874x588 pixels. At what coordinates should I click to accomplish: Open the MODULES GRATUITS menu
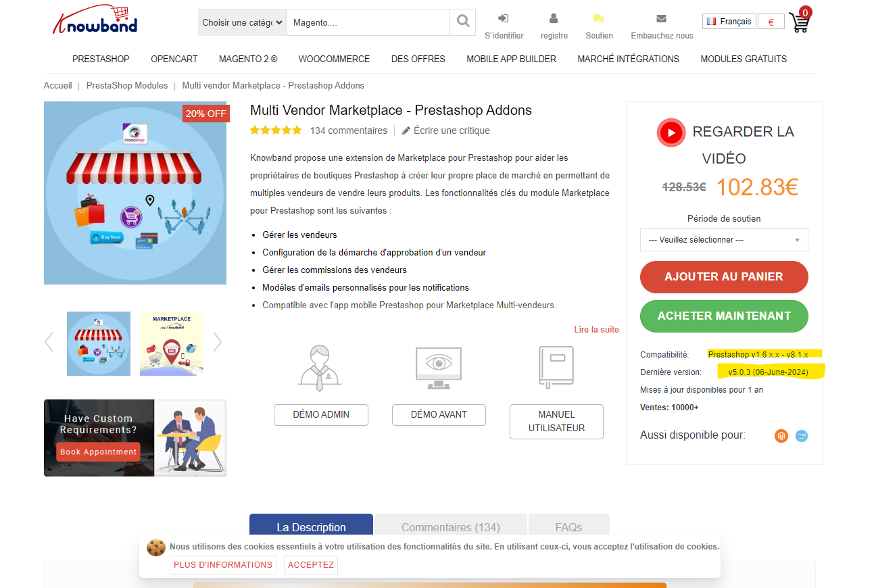744,59
